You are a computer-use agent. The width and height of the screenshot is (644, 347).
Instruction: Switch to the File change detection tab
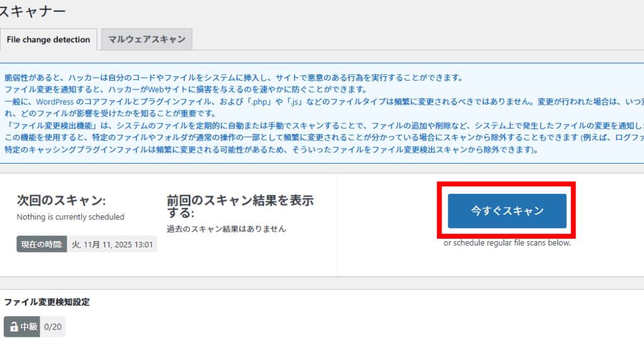[48, 39]
